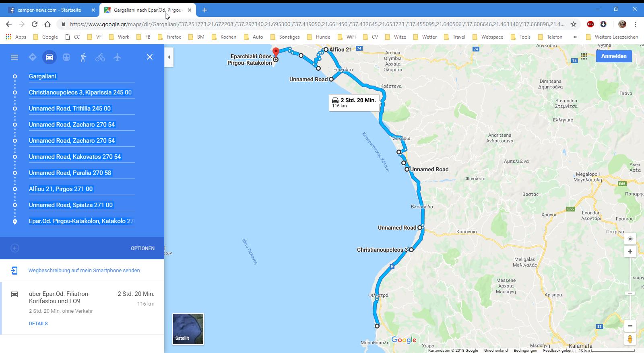
Task: Toggle Satellite view thumbnail
Action: coord(188,329)
